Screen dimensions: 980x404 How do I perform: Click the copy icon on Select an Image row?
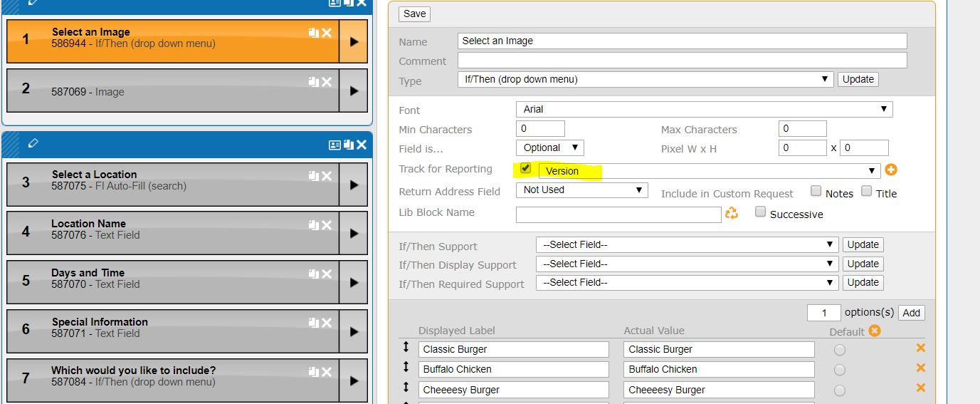[x=313, y=33]
